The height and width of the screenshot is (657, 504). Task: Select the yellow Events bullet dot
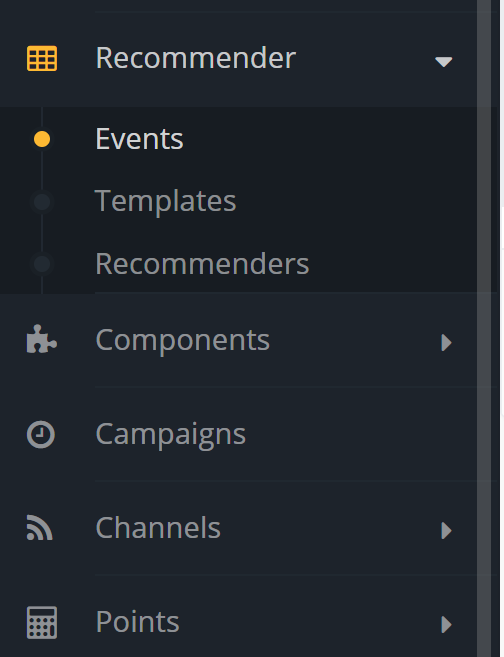(42, 139)
